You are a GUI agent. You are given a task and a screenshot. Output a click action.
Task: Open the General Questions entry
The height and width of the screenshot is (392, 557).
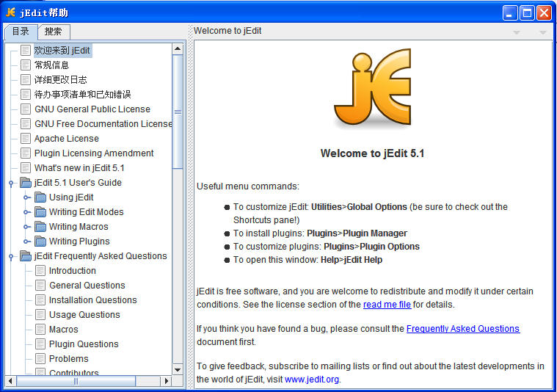coord(87,286)
